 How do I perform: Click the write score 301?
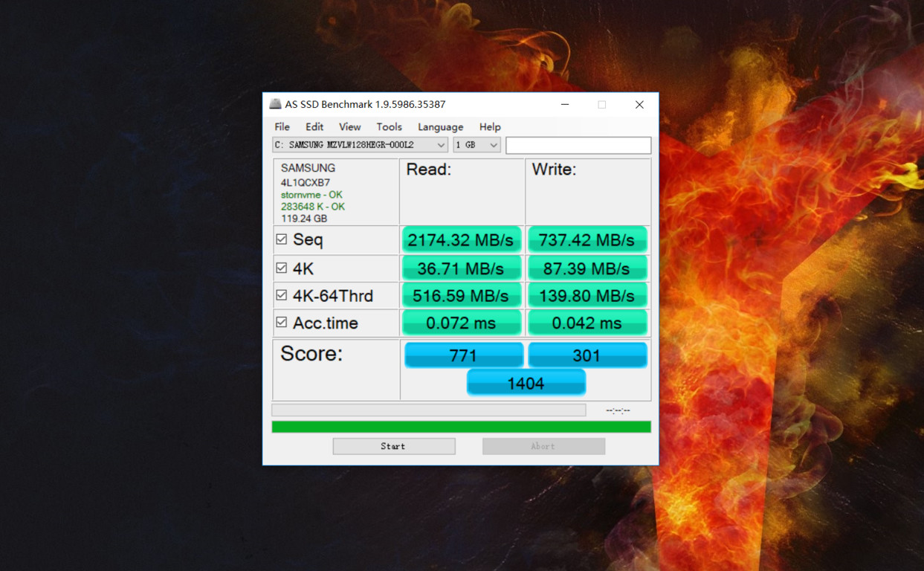tap(587, 355)
